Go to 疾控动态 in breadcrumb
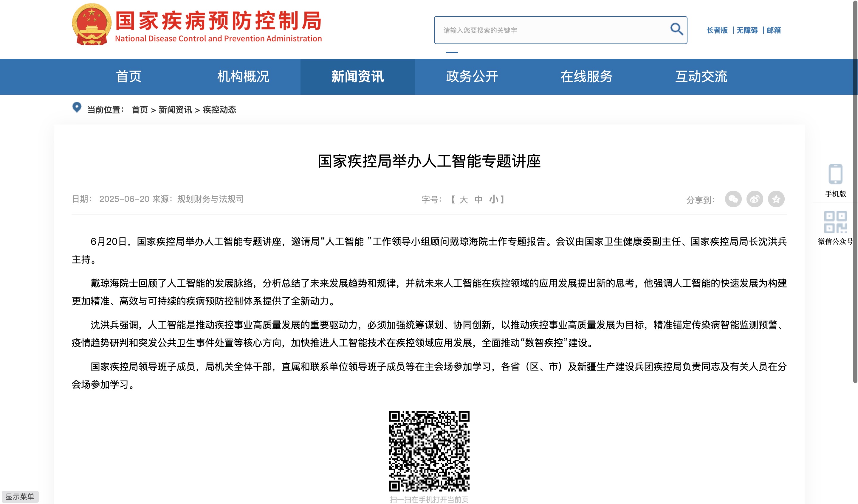This screenshot has height=504, width=858. pos(219,110)
